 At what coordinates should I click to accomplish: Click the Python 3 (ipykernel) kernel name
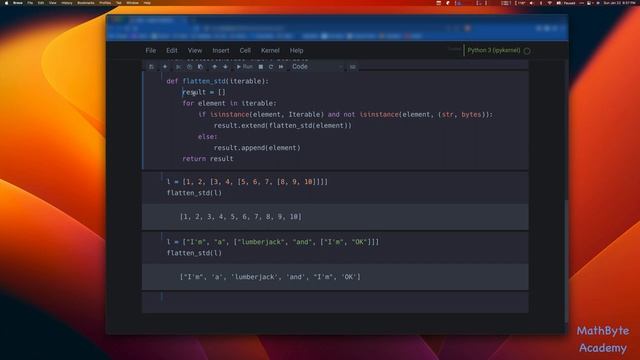tap(494, 51)
